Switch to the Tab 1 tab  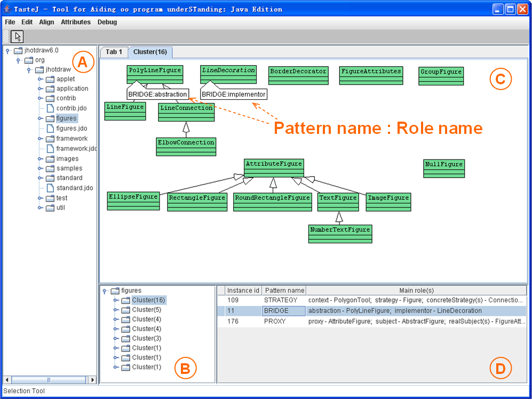114,52
